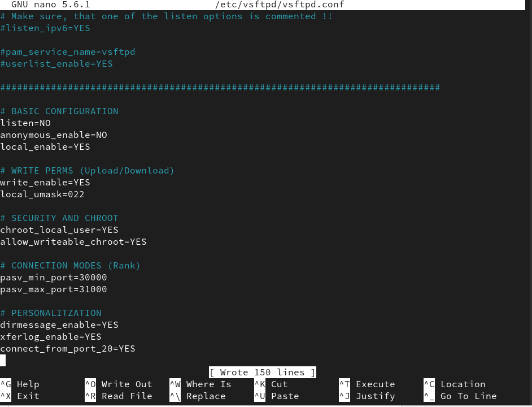Image resolution: width=532 pixels, height=407 pixels.
Task: Click the ^X Exit shortcut
Action: [x=20, y=396]
